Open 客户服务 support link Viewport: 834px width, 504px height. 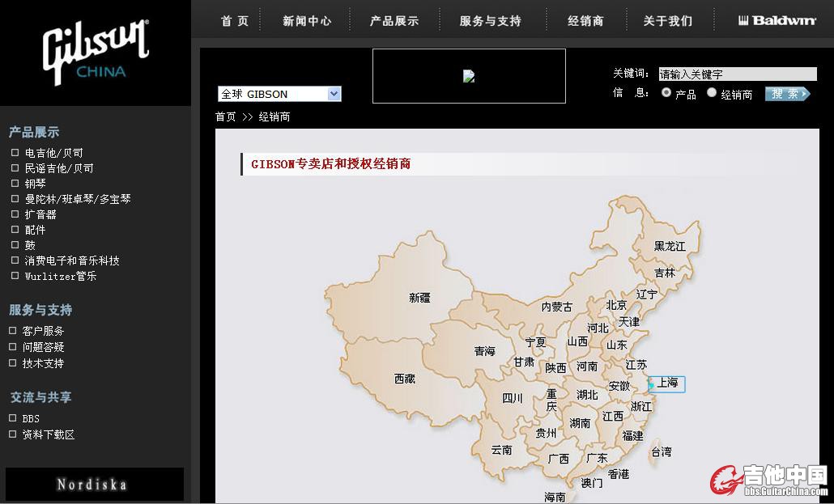[x=43, y=331]
